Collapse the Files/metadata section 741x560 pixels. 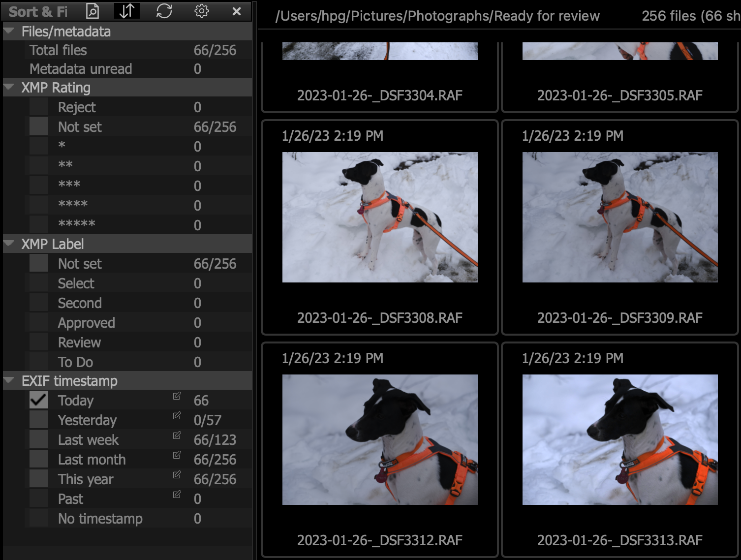pos(9,31)
